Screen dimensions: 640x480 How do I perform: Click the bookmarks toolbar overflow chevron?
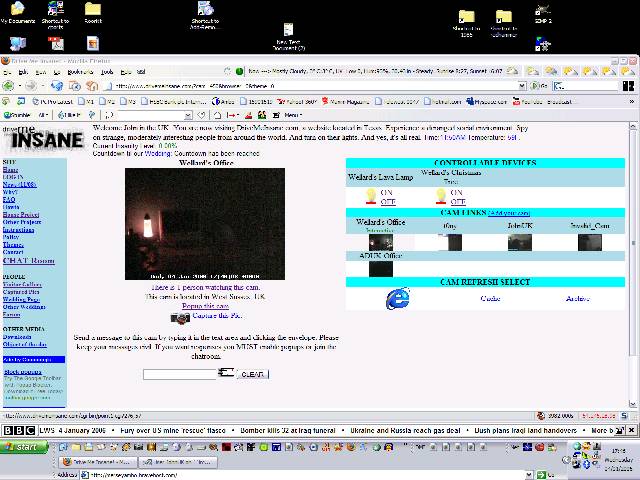(632, 101)
